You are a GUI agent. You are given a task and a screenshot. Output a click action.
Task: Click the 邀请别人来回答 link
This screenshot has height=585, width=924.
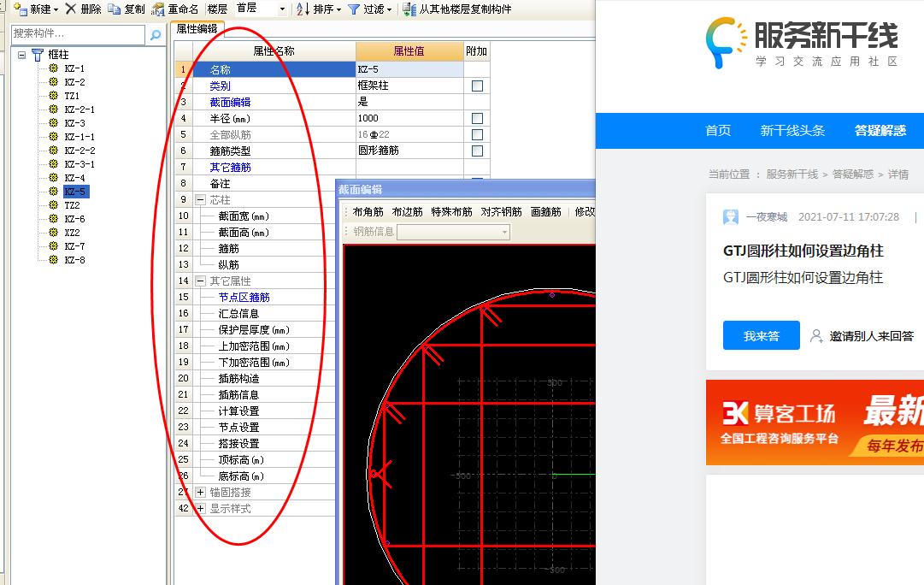(x=872, y=336)
